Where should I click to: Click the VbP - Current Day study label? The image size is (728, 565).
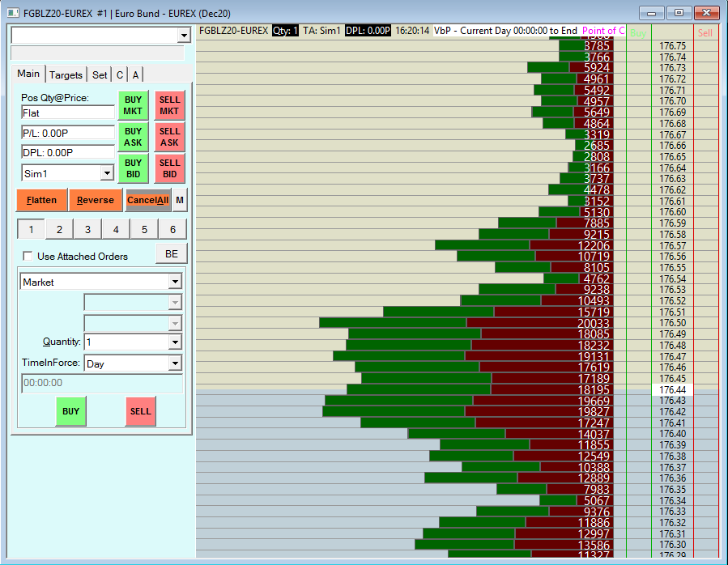tap(505, 31)
